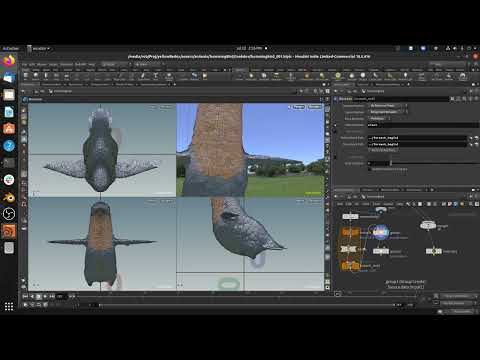
Task: Click the first path input field
Action: (x=417, y=138)
